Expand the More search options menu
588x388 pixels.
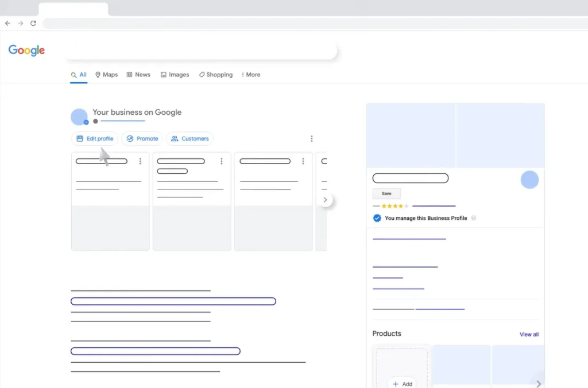pyautogui.click(x=251, y=75)
